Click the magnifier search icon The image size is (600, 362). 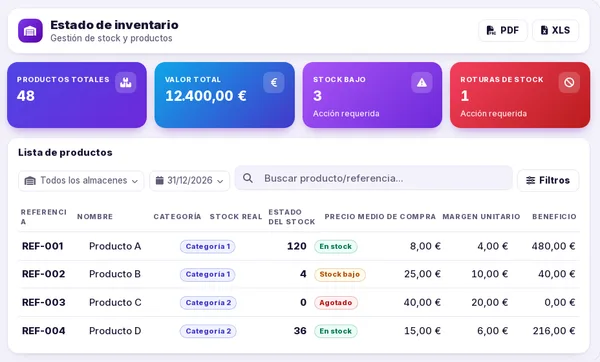(248, 178)
